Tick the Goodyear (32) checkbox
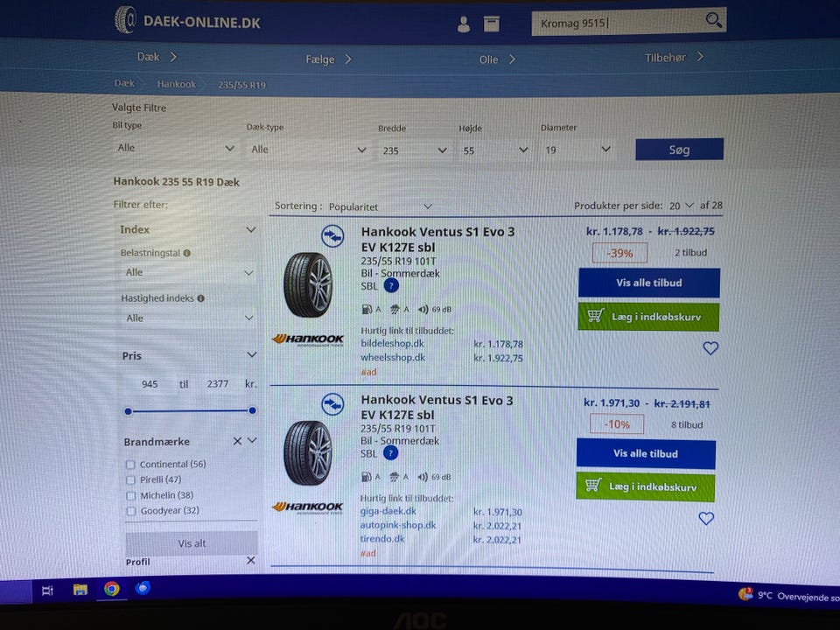The width and height of the screenshot is (840, 630). (x=130, y=511)
